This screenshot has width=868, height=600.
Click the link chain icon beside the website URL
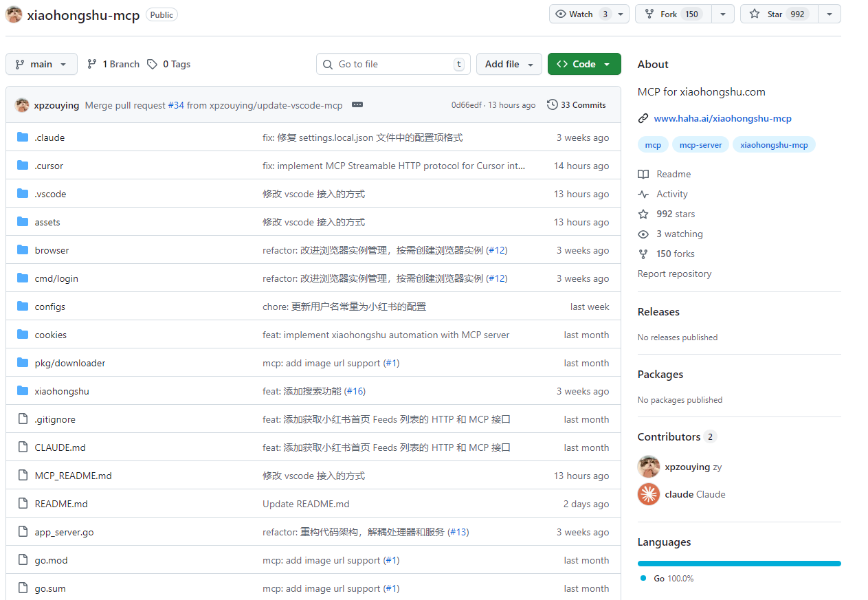(643, 118)
